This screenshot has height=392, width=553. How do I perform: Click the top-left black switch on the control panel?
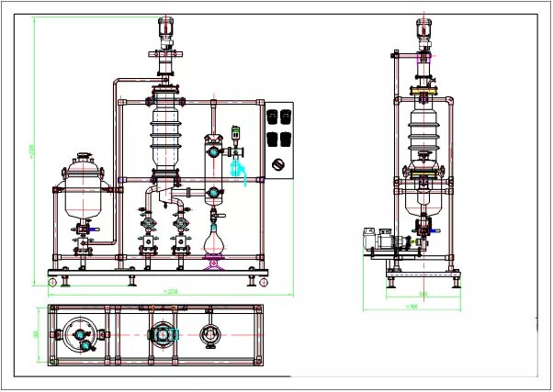273,117
